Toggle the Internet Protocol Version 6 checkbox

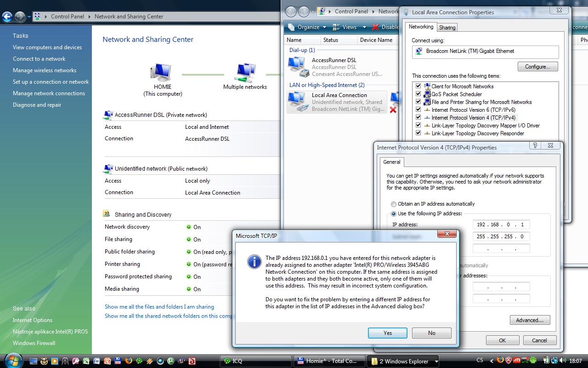[x=418, y=109]
